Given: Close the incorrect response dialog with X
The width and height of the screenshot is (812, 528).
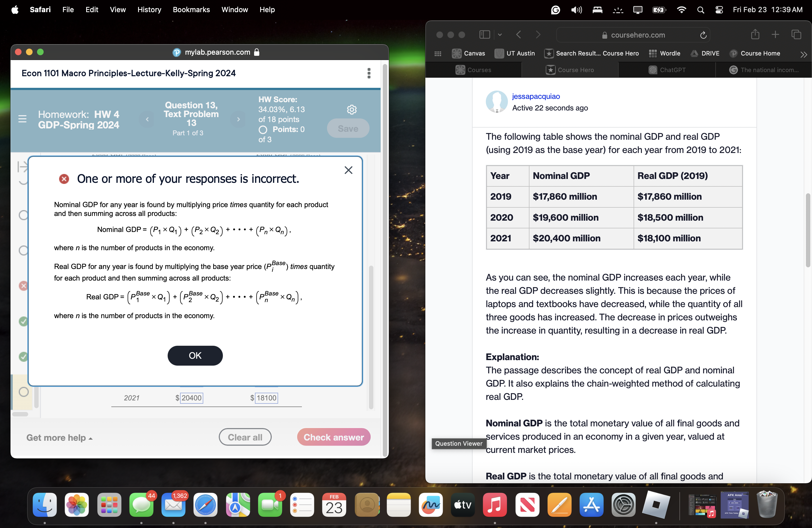Looking at the screenshot, I should (348, 170).
